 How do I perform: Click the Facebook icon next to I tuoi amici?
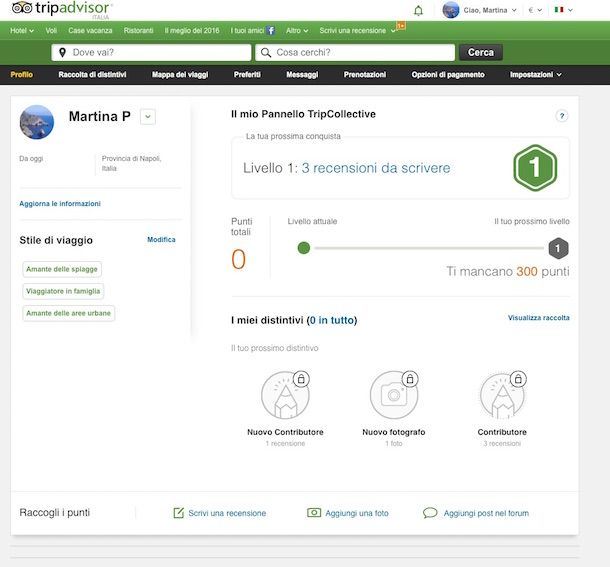pos(271,30)
